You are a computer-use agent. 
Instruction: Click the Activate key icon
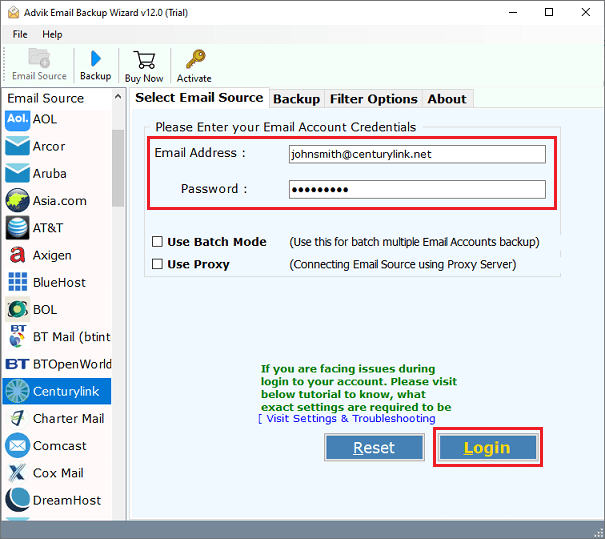click(195, 59)
